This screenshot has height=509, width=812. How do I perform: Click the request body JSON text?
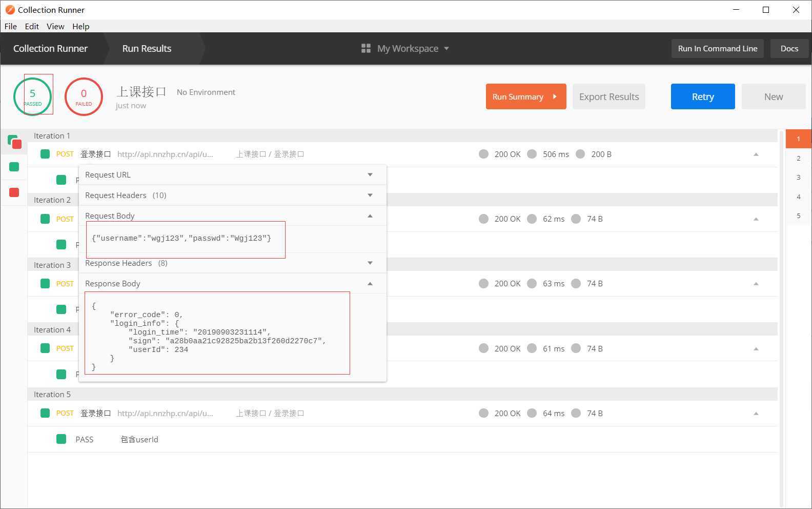pos(181,238)
